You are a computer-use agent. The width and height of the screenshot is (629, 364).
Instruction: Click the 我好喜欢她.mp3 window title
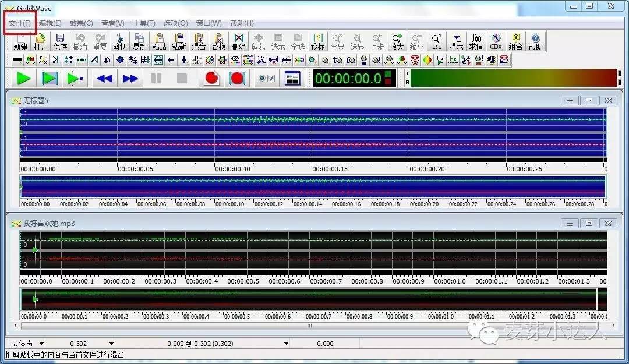(x=49, y=224)
